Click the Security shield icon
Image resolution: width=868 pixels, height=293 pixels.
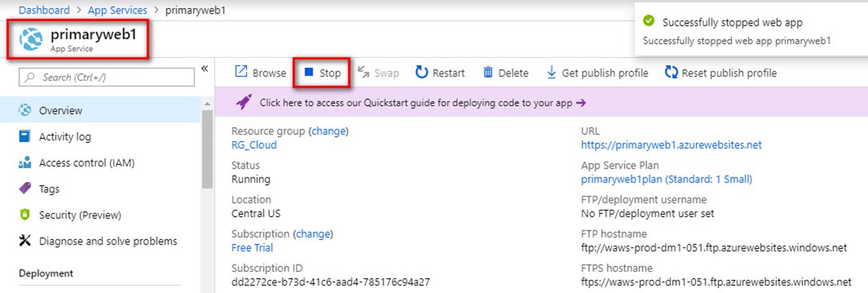(x=25, y=215)
